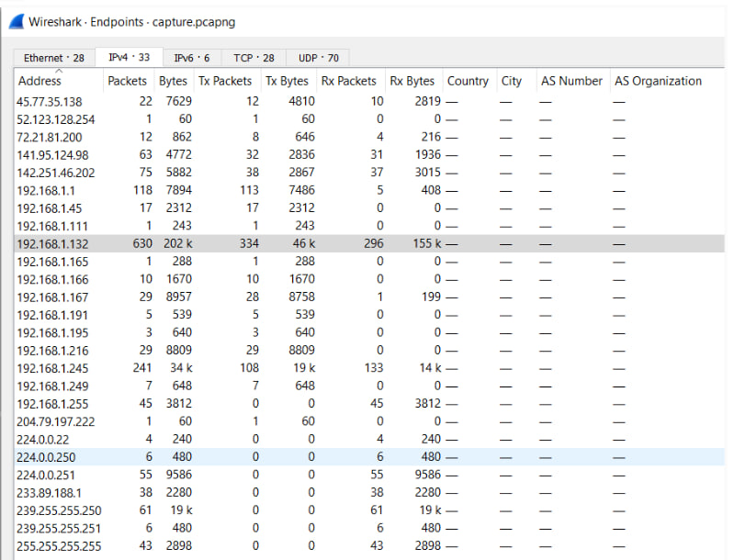
Task: Select endpoint 192.168.1.165
Action: coord(369,262)
